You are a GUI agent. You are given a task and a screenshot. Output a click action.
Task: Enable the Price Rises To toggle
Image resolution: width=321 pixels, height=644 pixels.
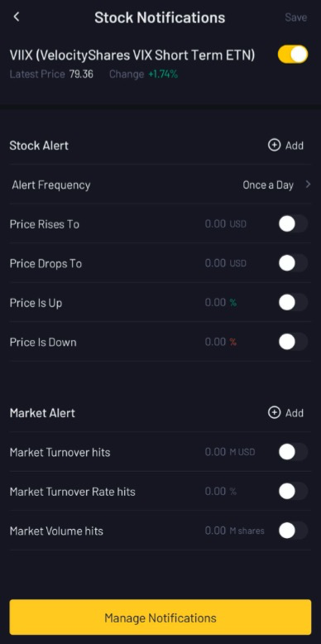[293, 224]
